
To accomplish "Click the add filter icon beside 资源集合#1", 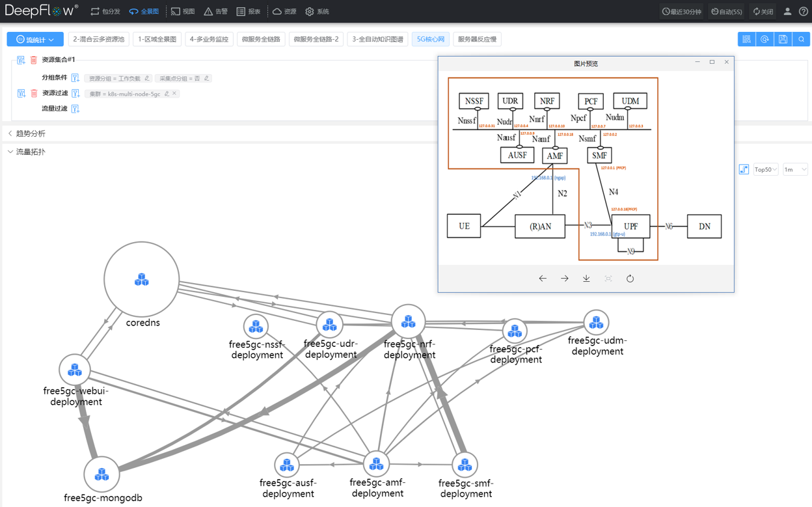I will [21, 60].
